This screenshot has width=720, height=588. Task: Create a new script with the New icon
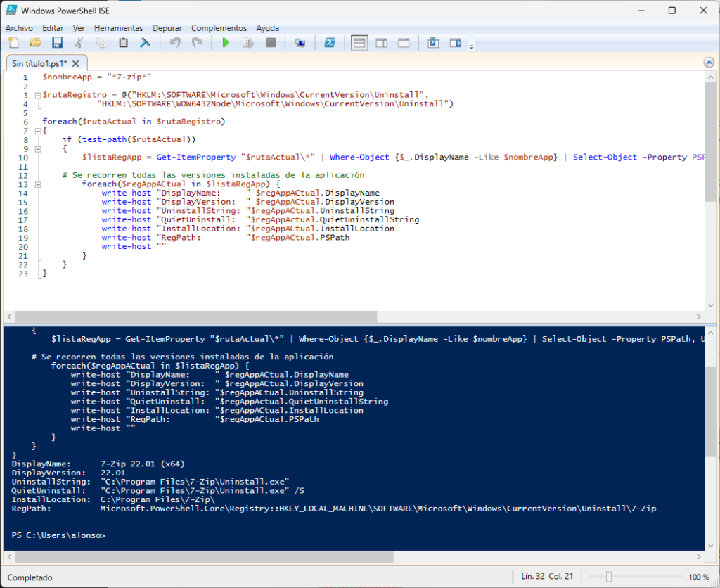[13, 42]
